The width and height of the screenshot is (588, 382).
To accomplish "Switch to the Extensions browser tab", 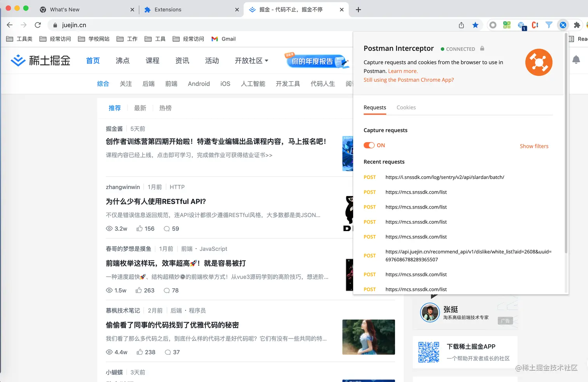I will pos(191,9).
